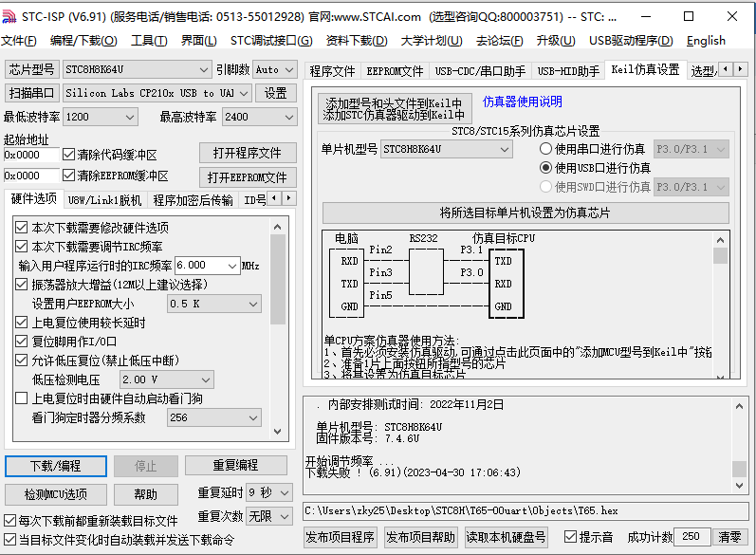Click hardware options vertical scrollbar thumb
Image resolution: width=756 pixels, height=555 pixels.
tap(277, 280)
